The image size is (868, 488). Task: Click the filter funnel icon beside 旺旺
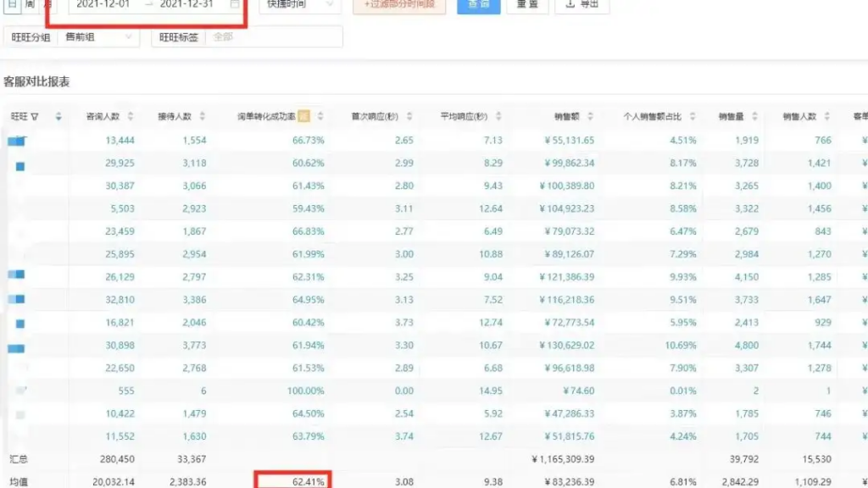(35, 116)
